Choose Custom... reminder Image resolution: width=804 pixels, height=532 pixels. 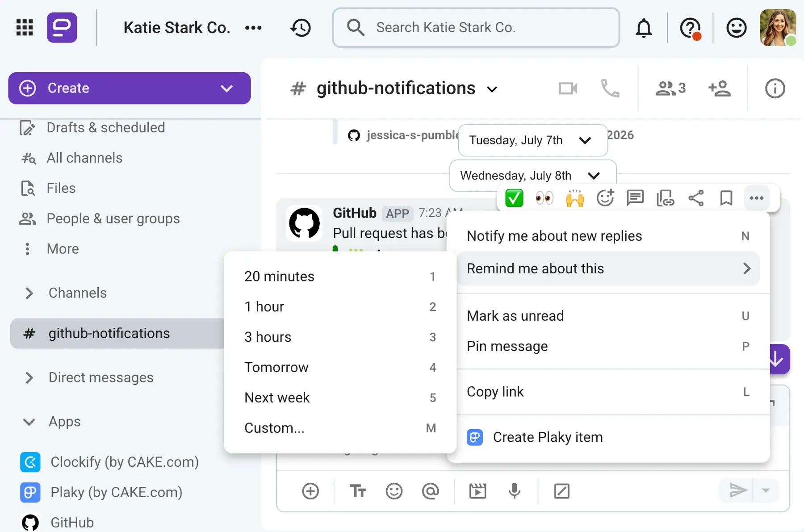click(340, 428)
